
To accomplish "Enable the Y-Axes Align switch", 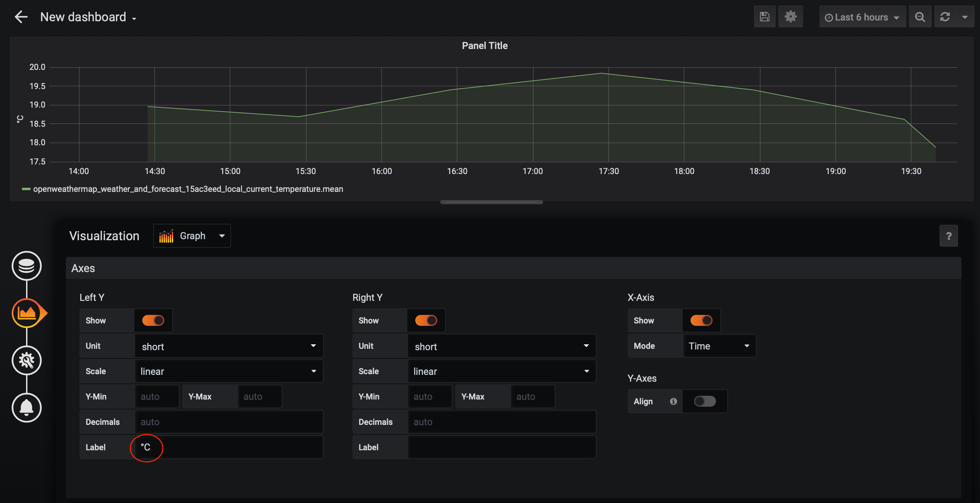I will tap(705, 401).
